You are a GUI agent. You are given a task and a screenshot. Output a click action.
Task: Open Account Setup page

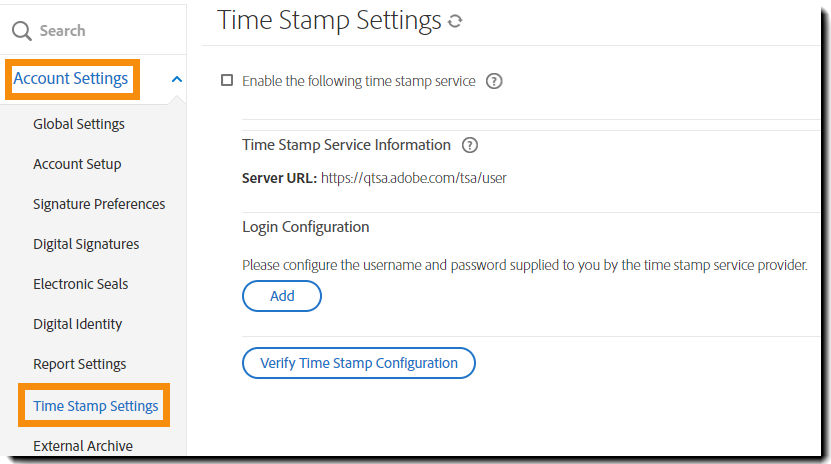tap(77, 164)
